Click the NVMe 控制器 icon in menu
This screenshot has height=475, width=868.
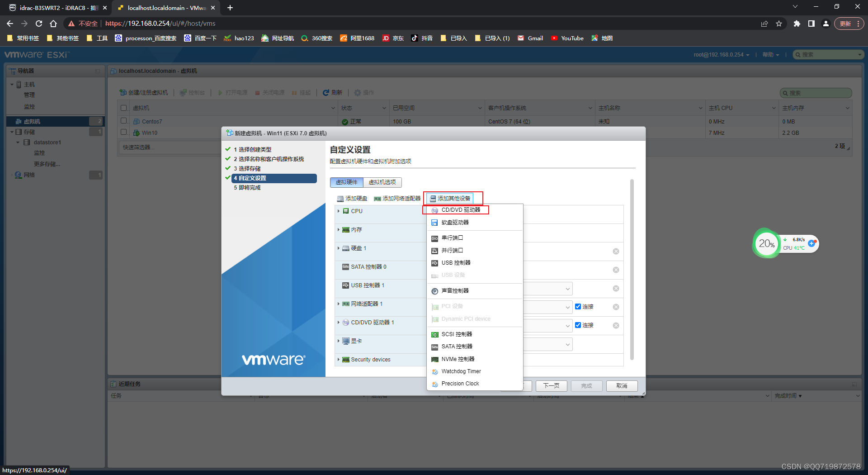point(434,359)
